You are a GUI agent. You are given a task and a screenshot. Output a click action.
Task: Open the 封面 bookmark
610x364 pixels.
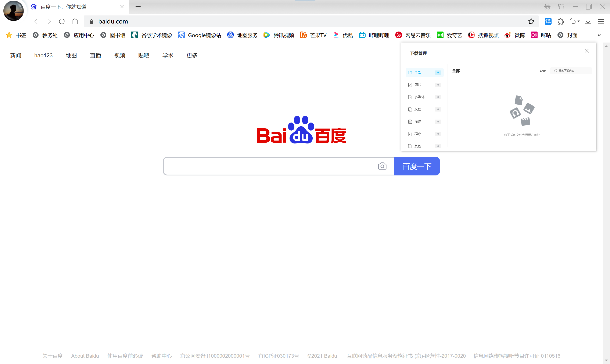coord(567,35)
